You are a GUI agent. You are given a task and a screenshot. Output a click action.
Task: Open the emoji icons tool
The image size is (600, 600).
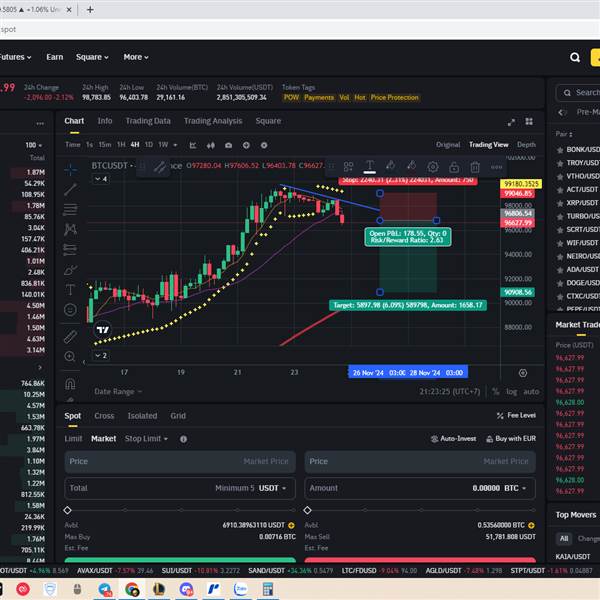click(x=70, y=310)
